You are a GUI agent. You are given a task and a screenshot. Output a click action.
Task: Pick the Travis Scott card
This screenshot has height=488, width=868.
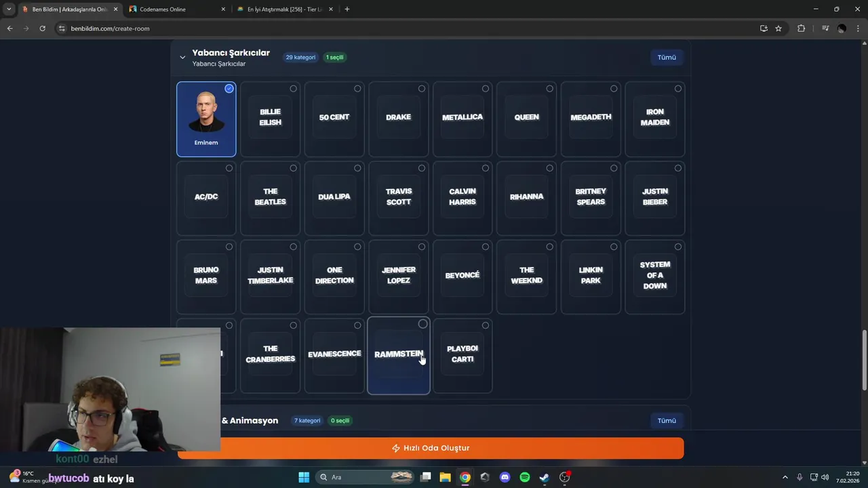coord(398,198)
